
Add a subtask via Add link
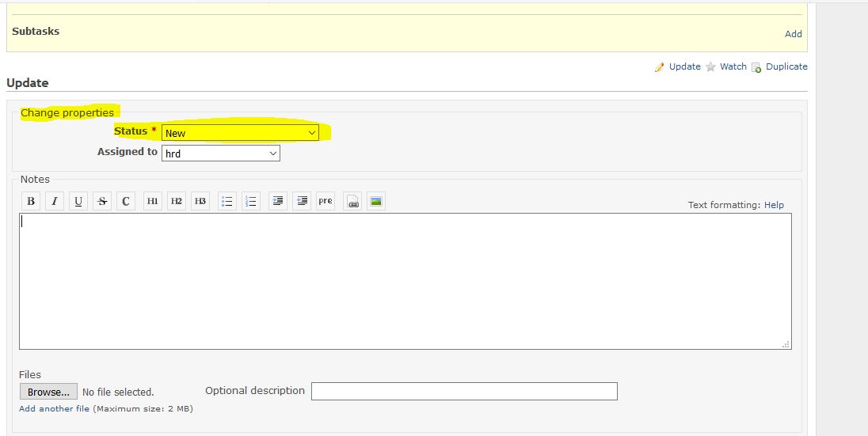point(794,34)
